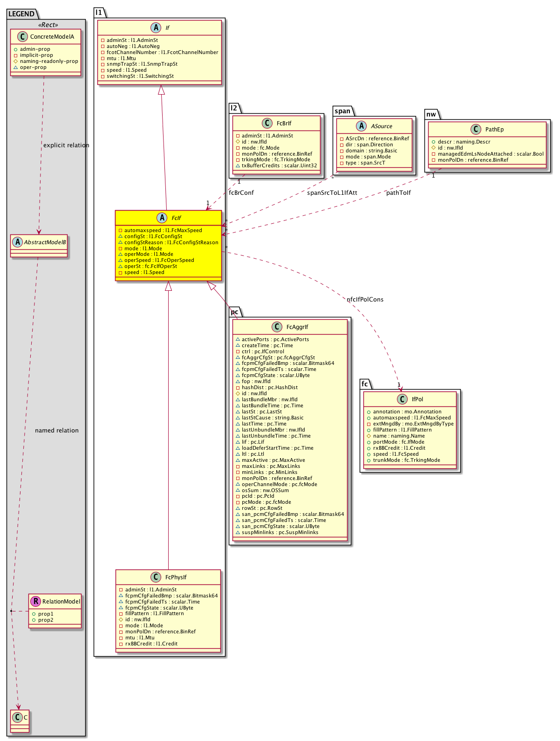Click the 'C' icon next to IfPol
Screen dimensions: 560x741
point(403,399)
